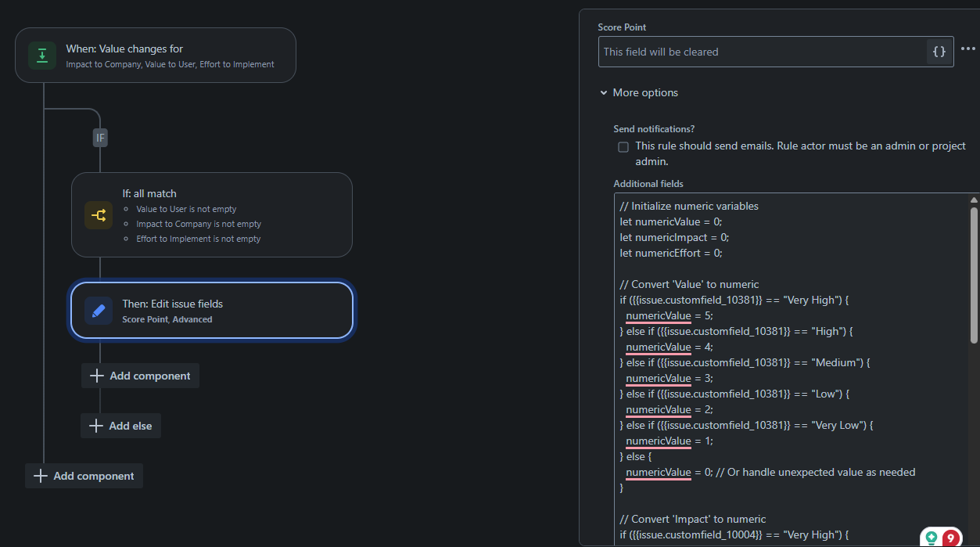Add component under the Then action
The width and height of the screenshot is (980, 547).
[x=140, y=376]
